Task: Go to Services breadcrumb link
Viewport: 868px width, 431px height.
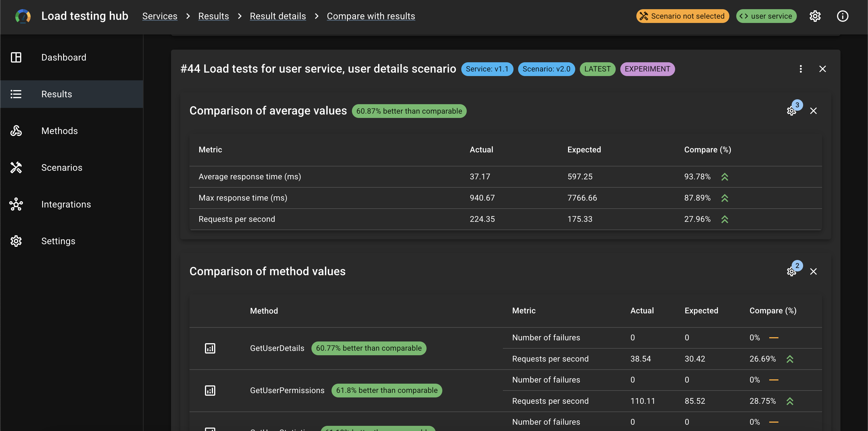Action: point(160,16)
